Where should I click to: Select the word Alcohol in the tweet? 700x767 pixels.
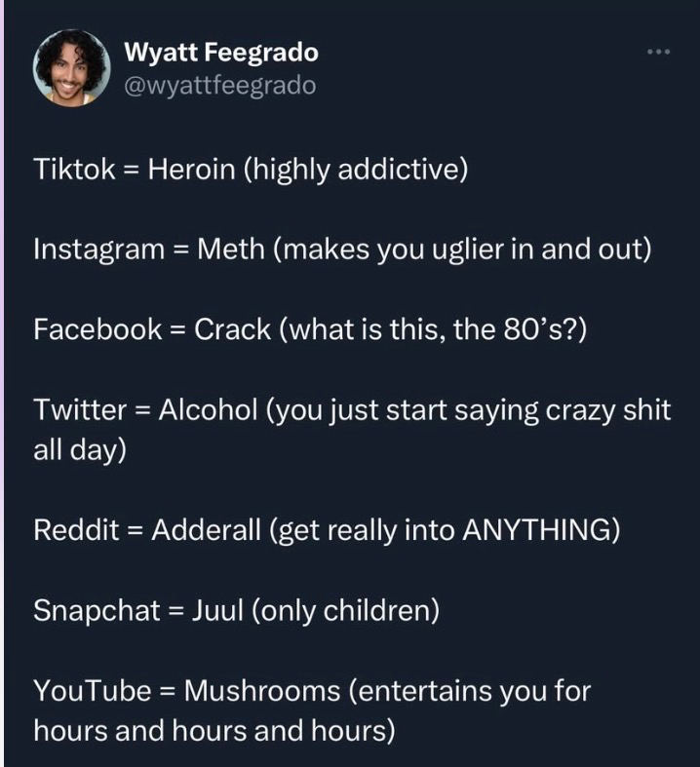[x=205, y=408]
